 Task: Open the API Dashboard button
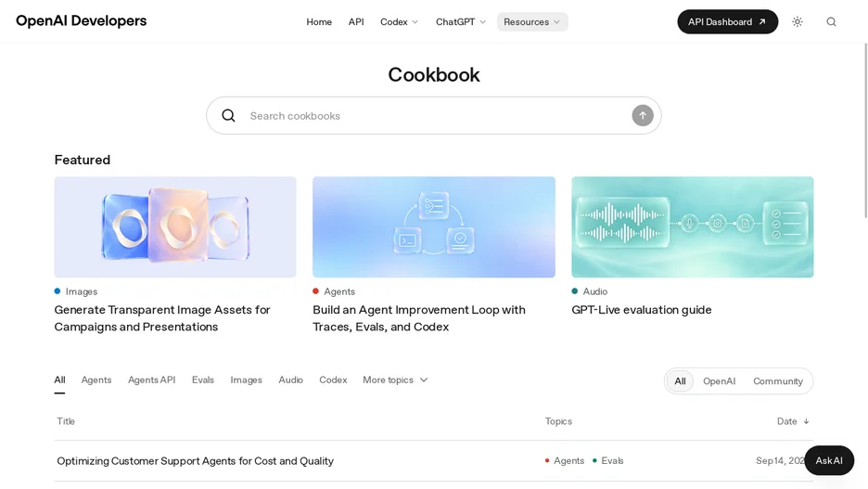click(x=727, y=21)
